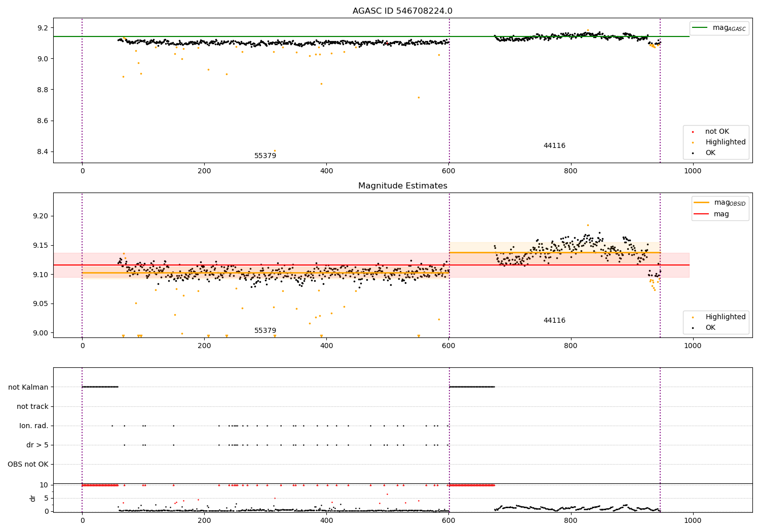Image resolution: width=760 pixels, height=532 pixels.
Task: Select the '9.05' y-axis tick label
Action: [x=42, y=304]
